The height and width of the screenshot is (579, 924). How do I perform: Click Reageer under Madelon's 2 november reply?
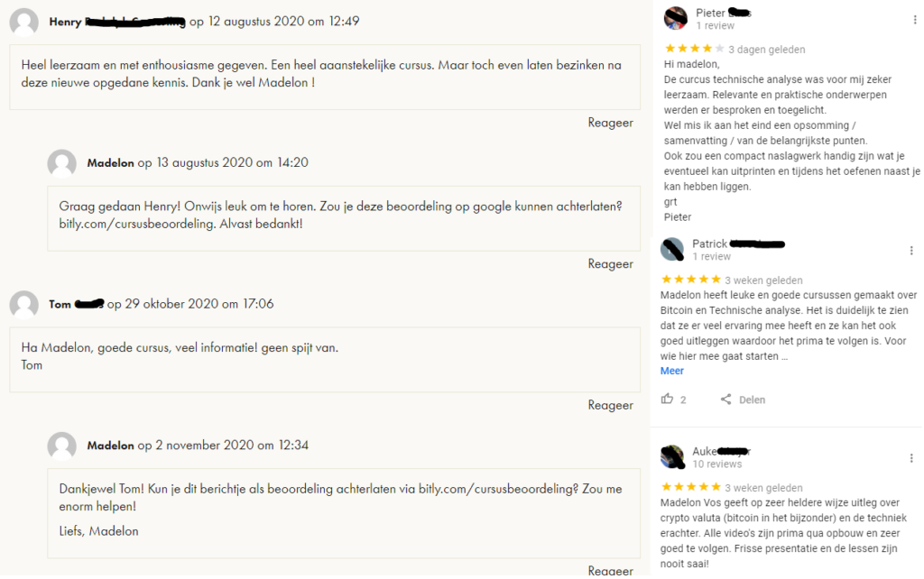(x=610, y=570)
